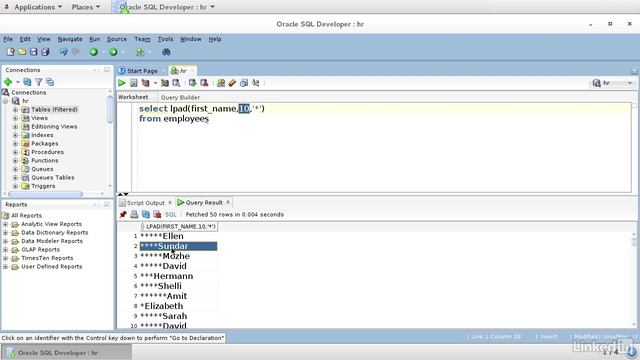Viewport: 640px width, 360px height.
Task: Click the green Back navigation icon
Action: 94,52
